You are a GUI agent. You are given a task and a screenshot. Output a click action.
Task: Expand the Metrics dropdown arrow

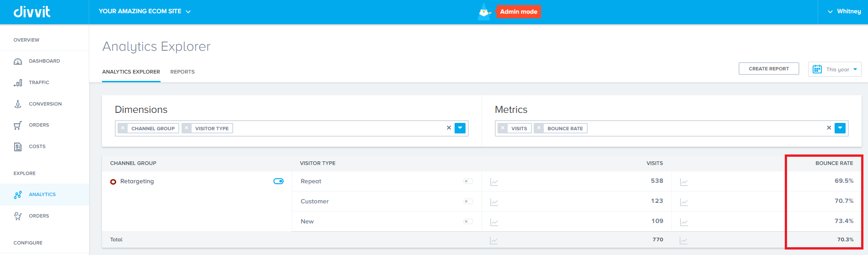(x=840, y=128)
